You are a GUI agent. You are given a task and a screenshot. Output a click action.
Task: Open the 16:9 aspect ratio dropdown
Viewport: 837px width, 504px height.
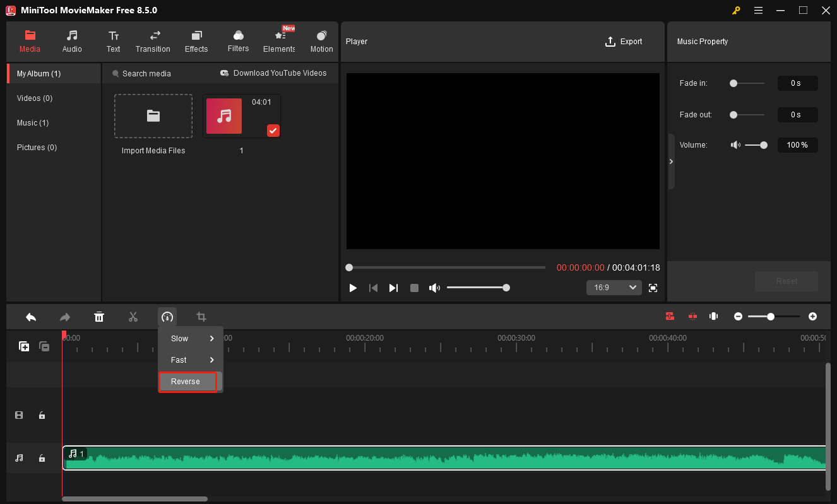[x=613, y=287]
